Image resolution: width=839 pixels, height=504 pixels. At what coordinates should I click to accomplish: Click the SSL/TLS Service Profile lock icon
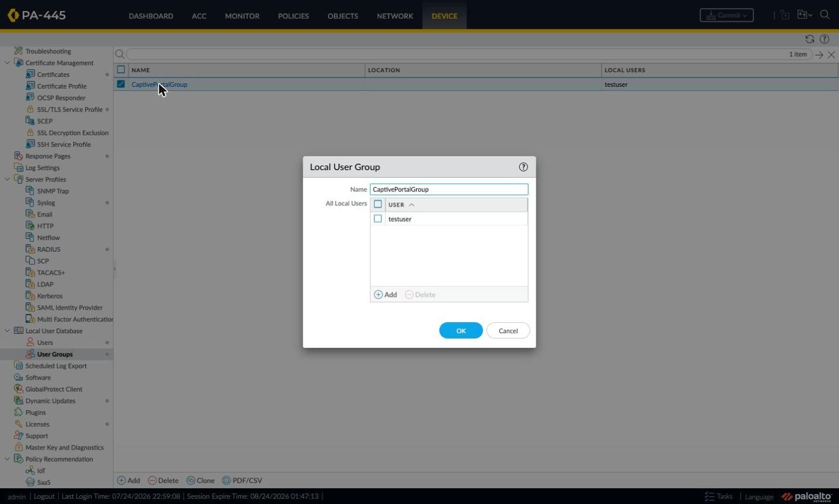click(31, 109)
